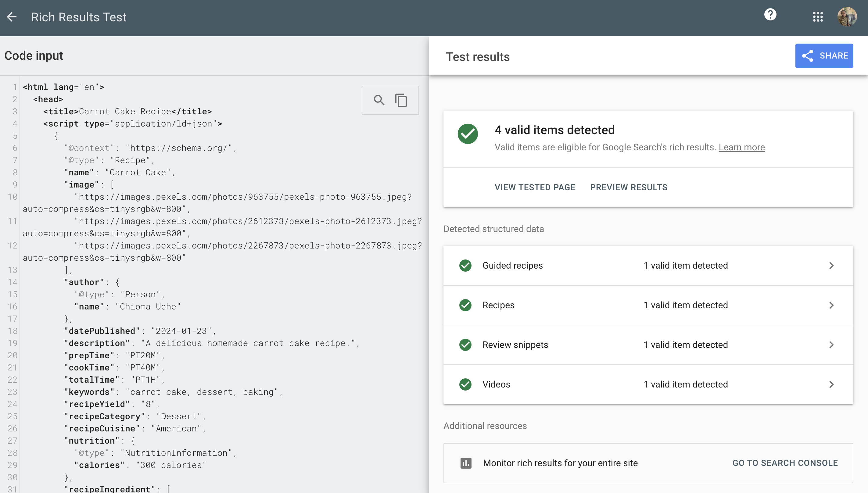
Task: Click the Review snippets check icon
Action: [x=465, y=345]
